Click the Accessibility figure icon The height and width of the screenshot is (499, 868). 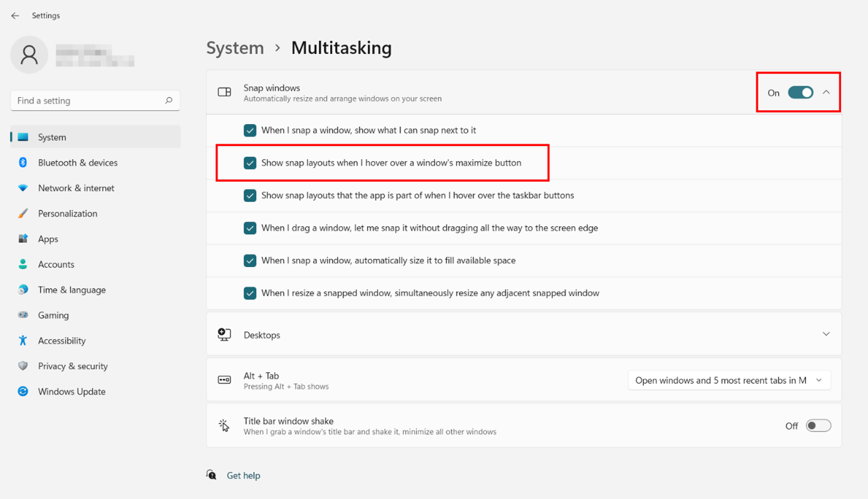tap(23, 340)
